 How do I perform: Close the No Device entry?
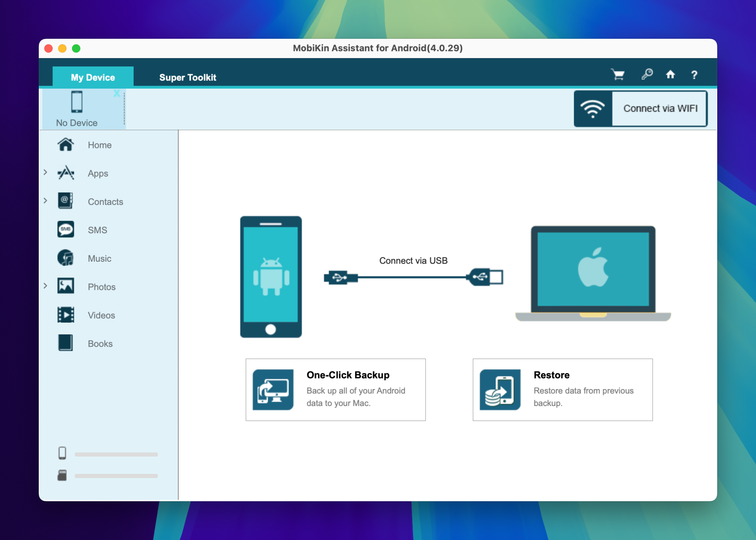pyautogui.click(x=116, y=93)
